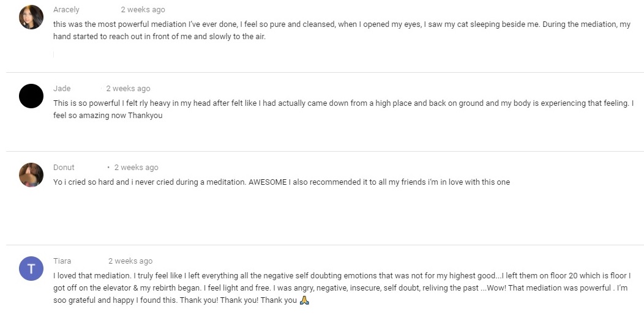Image resolution: width=644 pixels, height=334 pixels.
Task: Open the '2 weeks ago' timestamp next to Donut
Action: point(137,168)
